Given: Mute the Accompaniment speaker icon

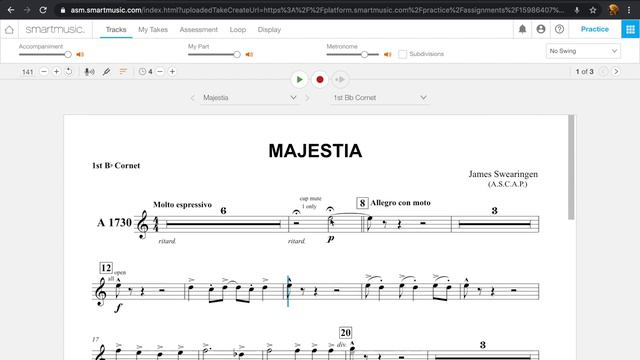Looking at the screenshot, I should tap(80, 54).
